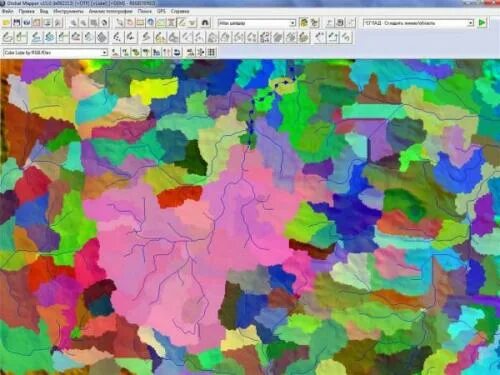Screen dimensions: 500x375
Task: Click the grid icon in Lidar toolbar
Action: 211,52
